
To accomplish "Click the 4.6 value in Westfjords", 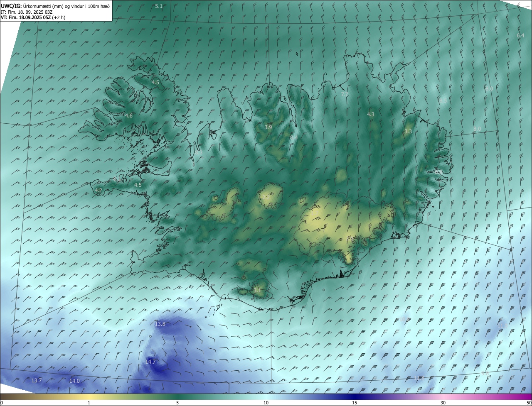I will point(129,115).
